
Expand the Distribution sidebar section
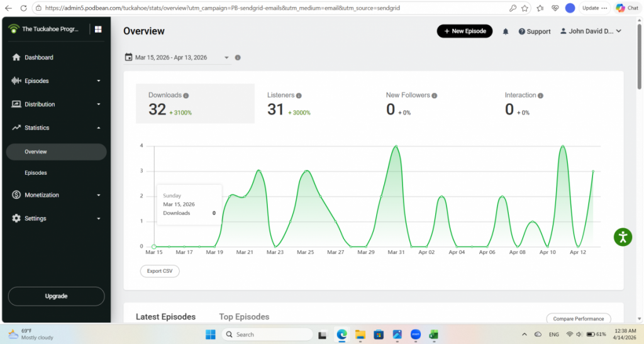[55, 104]
